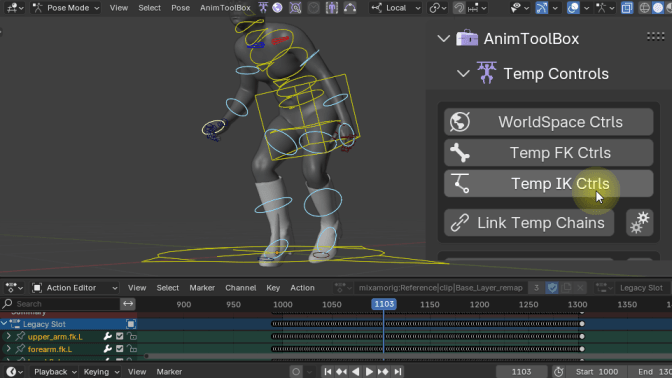The height and width of the screenshot is (378, 672).
Task: Open the Action Editor Marker menu
Action: coord(202,288)
